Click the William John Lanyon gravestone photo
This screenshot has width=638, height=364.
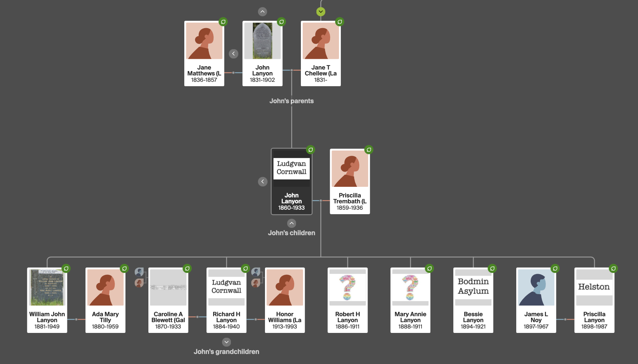(47, 287)
